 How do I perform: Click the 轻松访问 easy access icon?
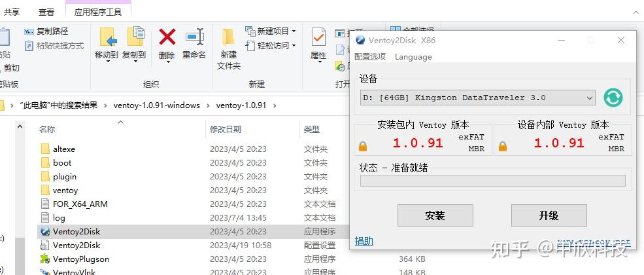click(x=250, y=45)
